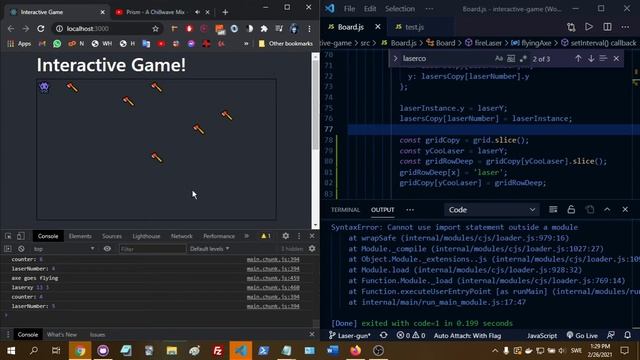The width and height of the screenshot is (640, 360).
Task: Toggle Find in Selection
Action: pos(603,59)
